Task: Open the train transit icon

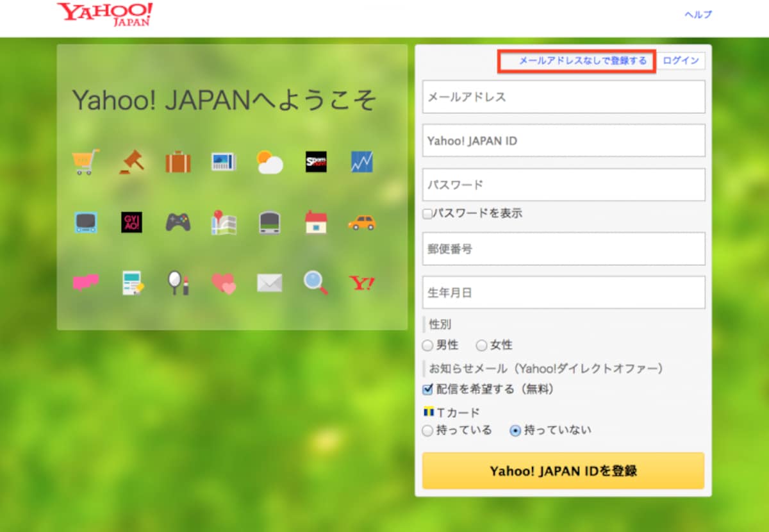Action: [x=270, y=222]
